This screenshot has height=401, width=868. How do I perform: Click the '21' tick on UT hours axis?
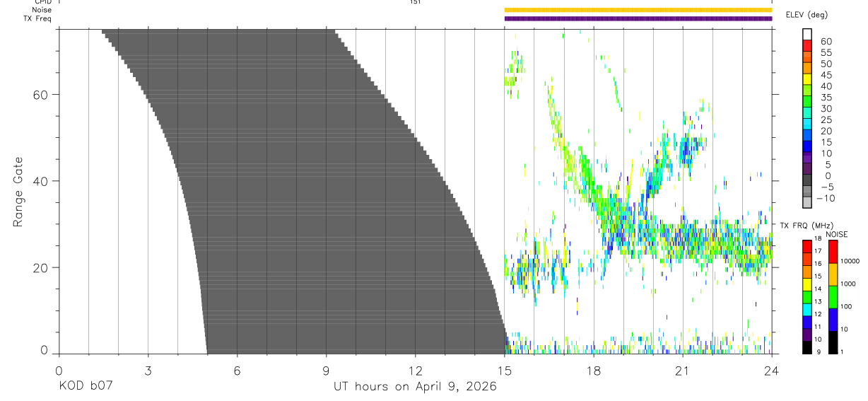click(682, 371)
